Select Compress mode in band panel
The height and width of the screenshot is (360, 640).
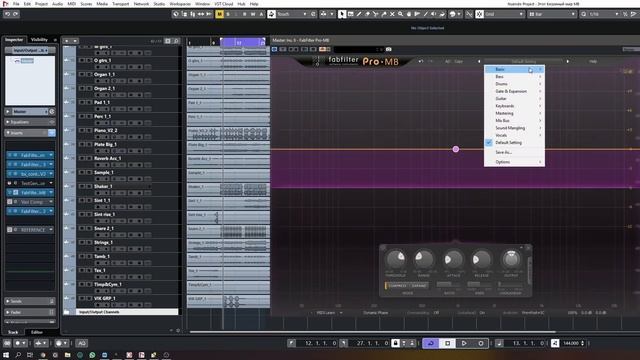click(x=397, y=286)
